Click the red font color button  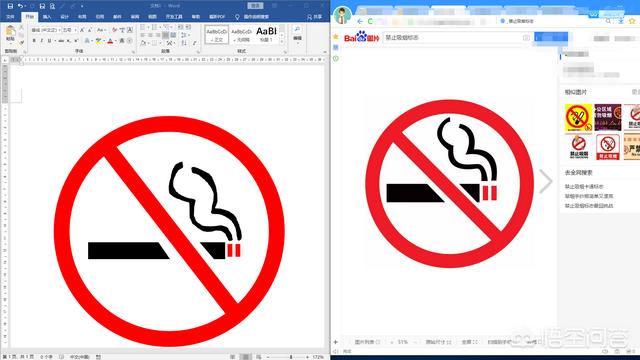click(110, 41)
